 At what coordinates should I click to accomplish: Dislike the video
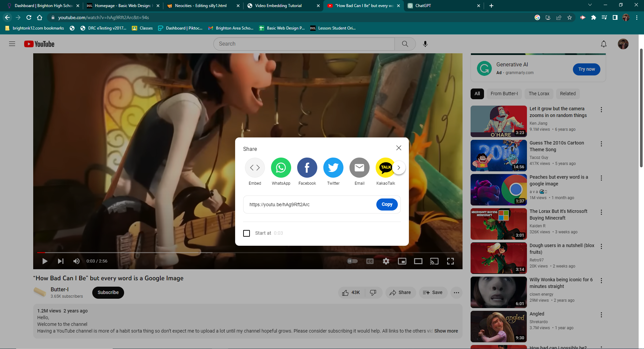(373, 293)
